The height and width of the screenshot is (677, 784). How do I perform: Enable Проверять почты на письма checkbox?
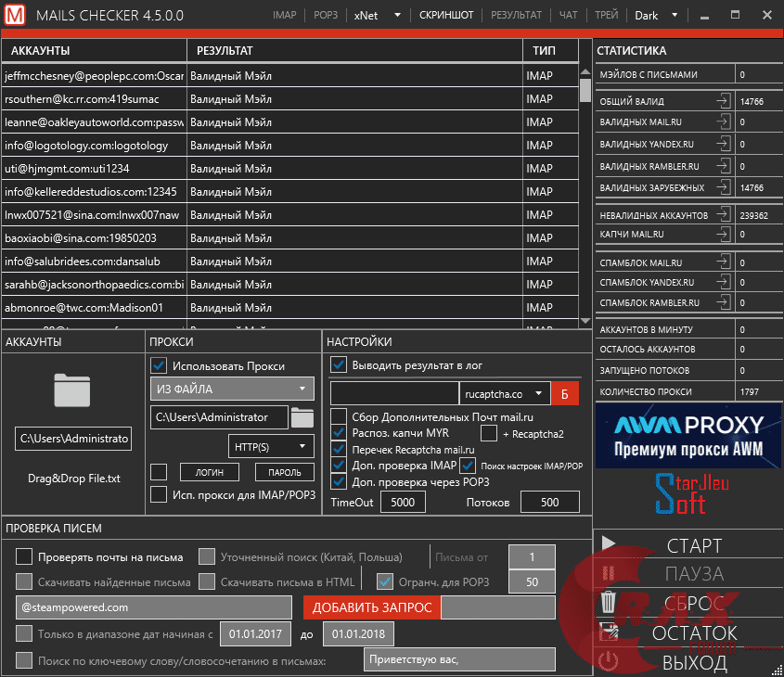click(x=24, y=557)
